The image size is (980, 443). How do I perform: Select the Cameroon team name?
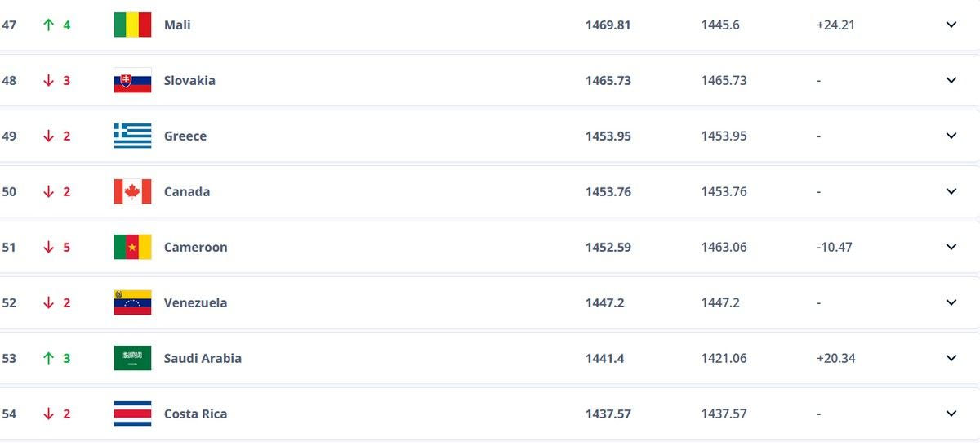point(195,247)
